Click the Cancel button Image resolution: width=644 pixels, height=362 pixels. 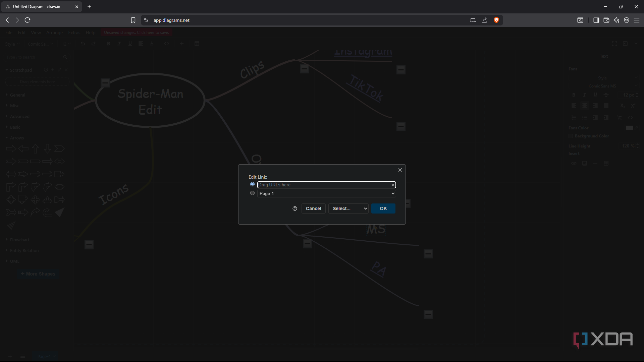(x=313, y=208)
